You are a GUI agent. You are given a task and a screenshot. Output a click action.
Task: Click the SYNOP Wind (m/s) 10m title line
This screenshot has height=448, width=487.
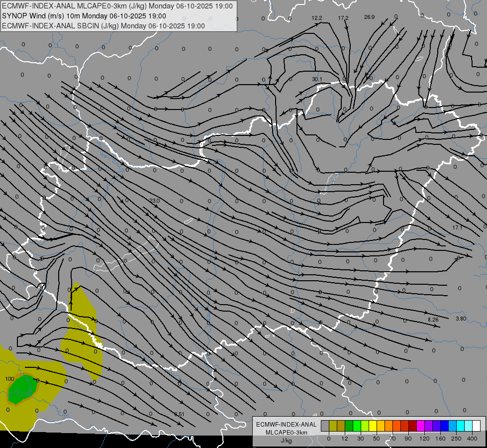click(x=84, y=16)
